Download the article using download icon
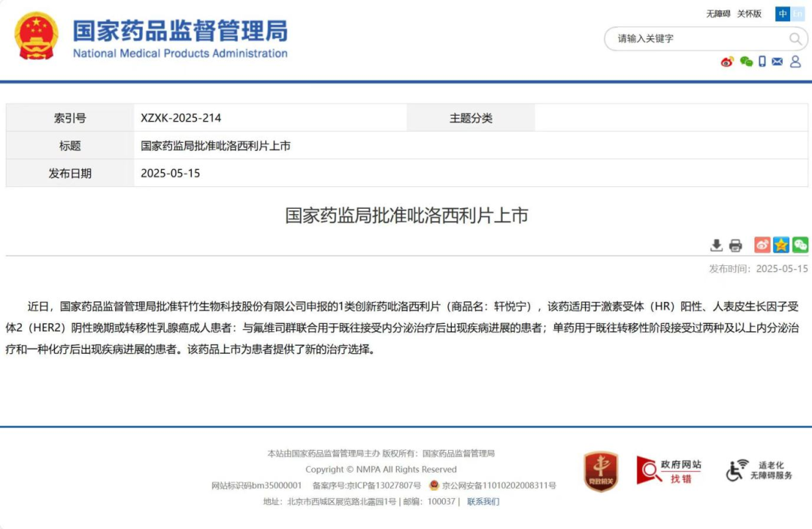 pos(717,245)
